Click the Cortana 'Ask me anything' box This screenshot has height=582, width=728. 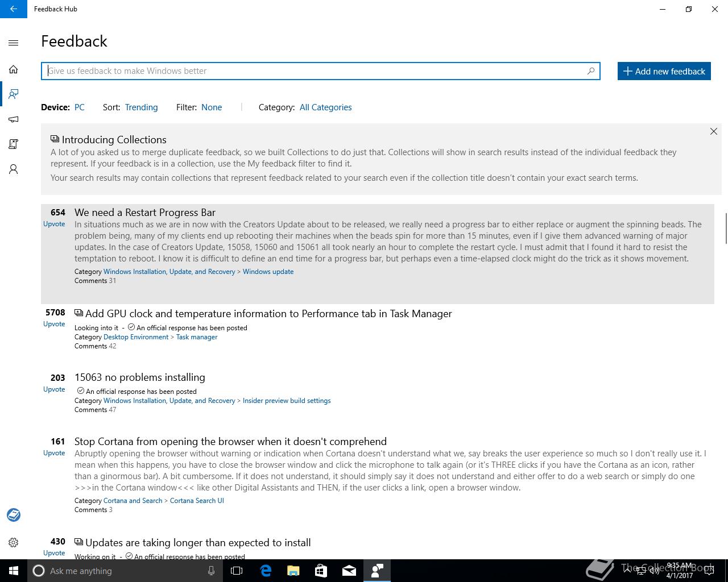pyautogui.click(x=125, y=571)
